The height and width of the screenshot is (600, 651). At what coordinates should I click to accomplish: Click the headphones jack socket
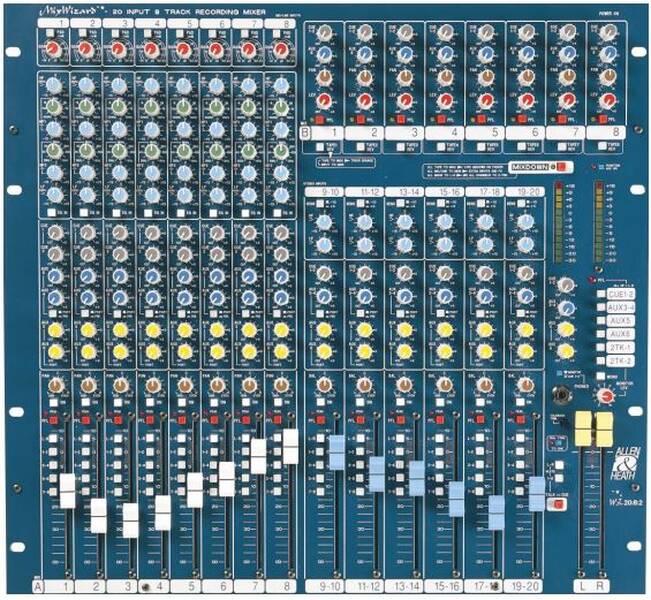click(x=561, y=394)
